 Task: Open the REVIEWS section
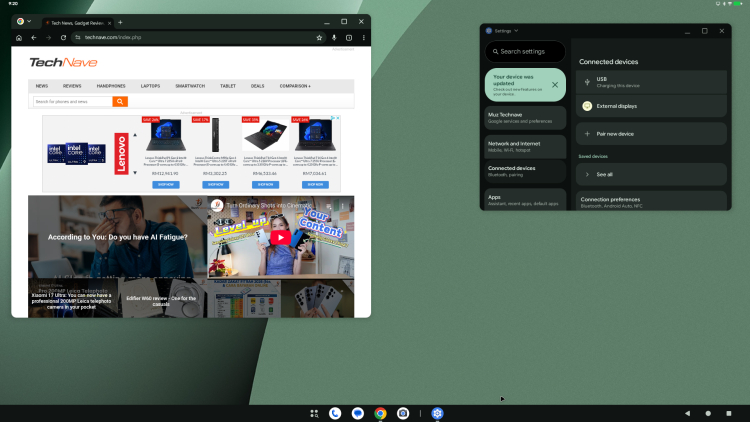pyautogui.click(x=72, y=86)
